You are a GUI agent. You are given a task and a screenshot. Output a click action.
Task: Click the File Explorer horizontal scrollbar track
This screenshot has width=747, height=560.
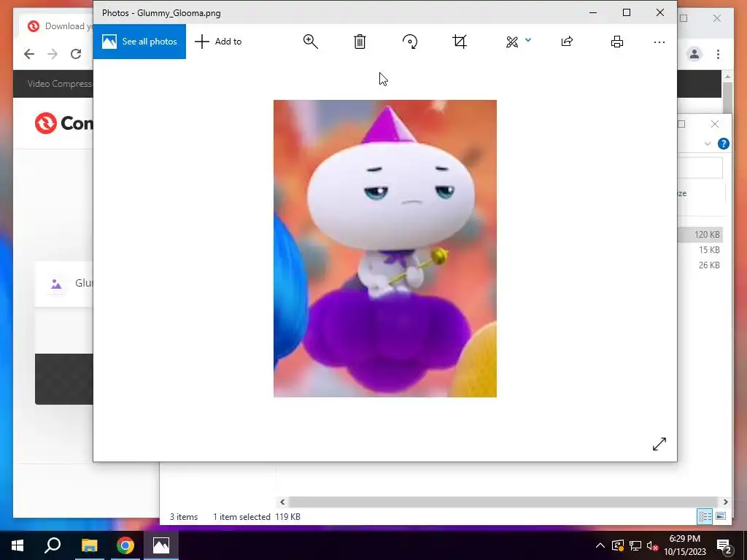(503, 502)
